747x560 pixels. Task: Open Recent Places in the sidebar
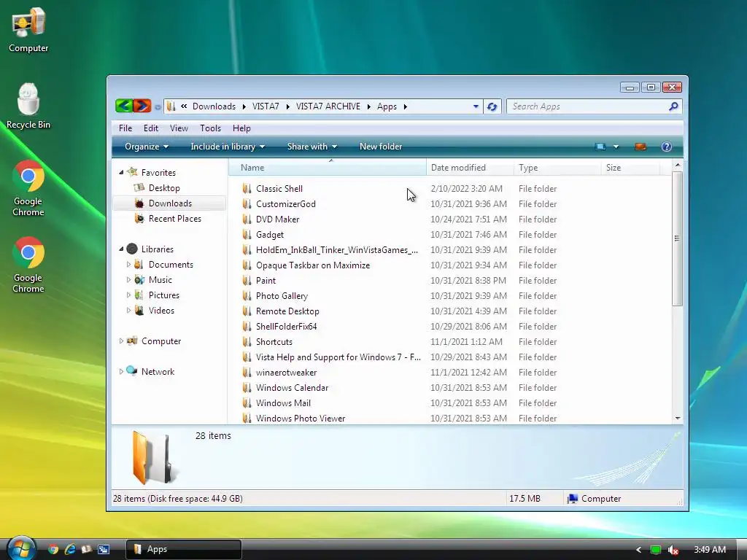174,219
